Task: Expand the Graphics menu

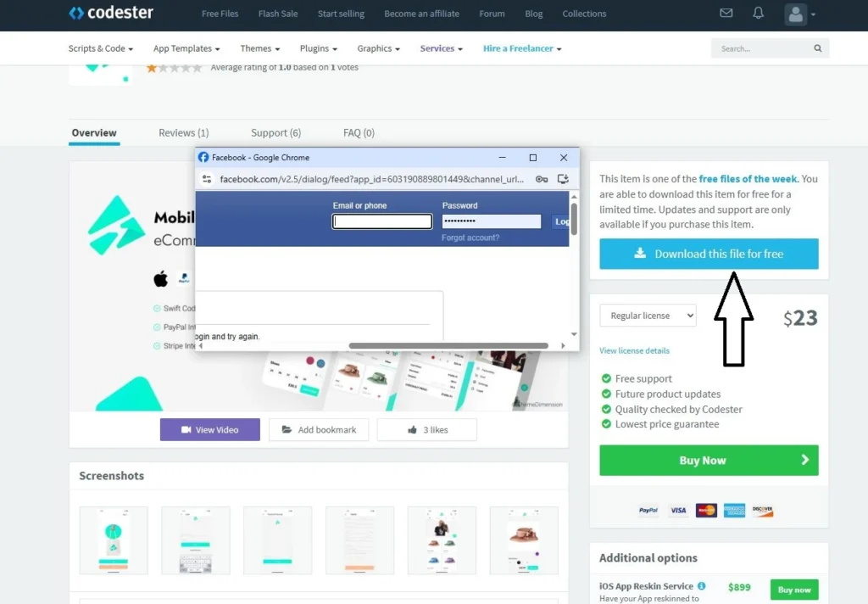Action: pos(379,48)
